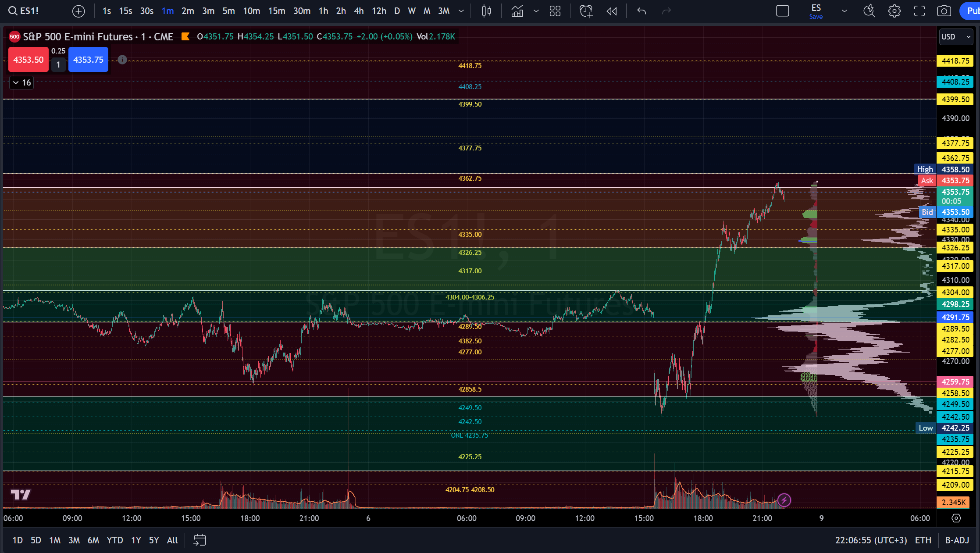Set range to 5Y

click(154, 540)
